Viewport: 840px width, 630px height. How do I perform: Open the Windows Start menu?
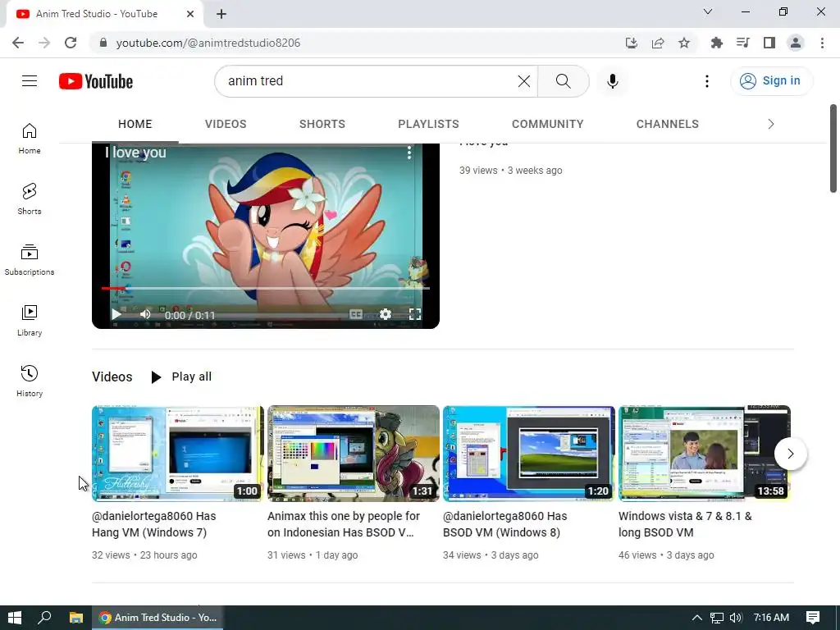[x=15, y=618]
